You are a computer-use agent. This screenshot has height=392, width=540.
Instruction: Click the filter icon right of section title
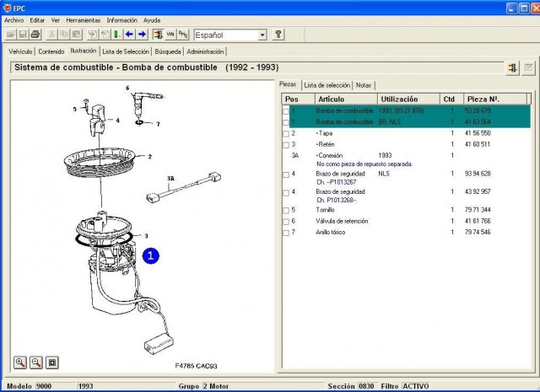click(512, 67)
